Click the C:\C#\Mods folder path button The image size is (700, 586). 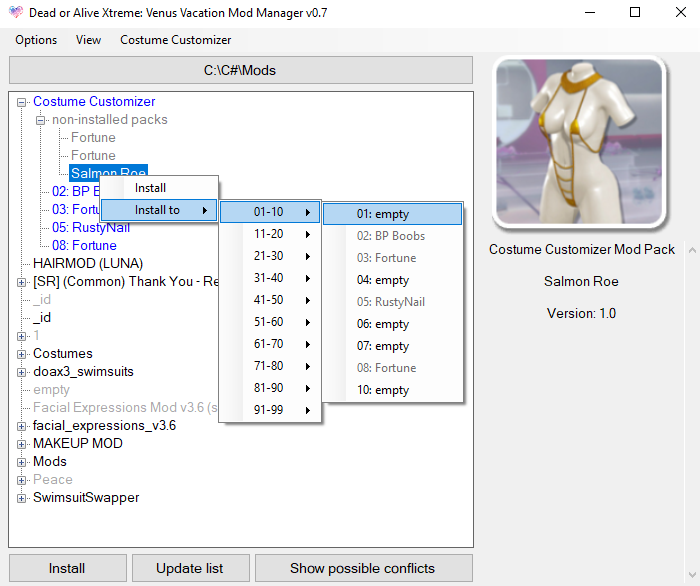[241, 70]
